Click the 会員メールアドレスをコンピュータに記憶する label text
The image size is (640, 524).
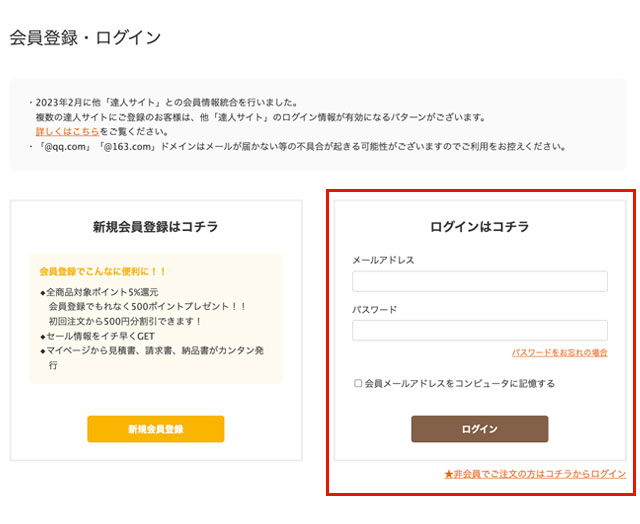click(459, 383)
